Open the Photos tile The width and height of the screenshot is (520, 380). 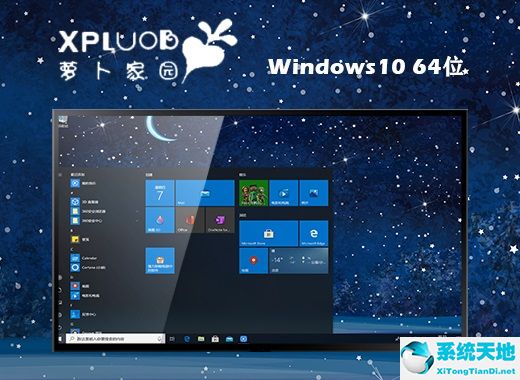click(x=314, y=193)
